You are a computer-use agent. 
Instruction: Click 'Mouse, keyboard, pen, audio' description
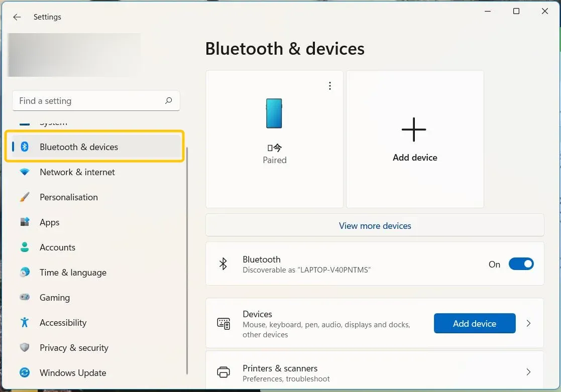point(326,329)
